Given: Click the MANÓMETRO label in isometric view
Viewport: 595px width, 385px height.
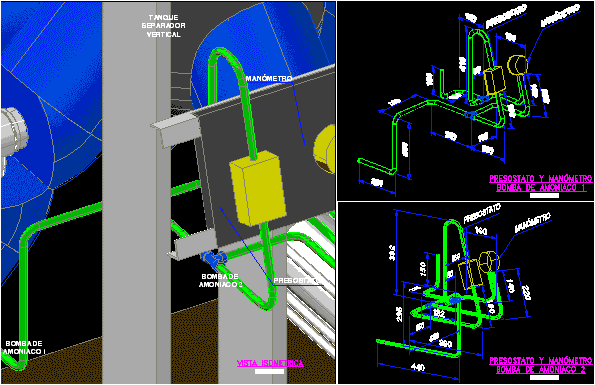Looking at the screenshot, I should [x=269, y=79].
